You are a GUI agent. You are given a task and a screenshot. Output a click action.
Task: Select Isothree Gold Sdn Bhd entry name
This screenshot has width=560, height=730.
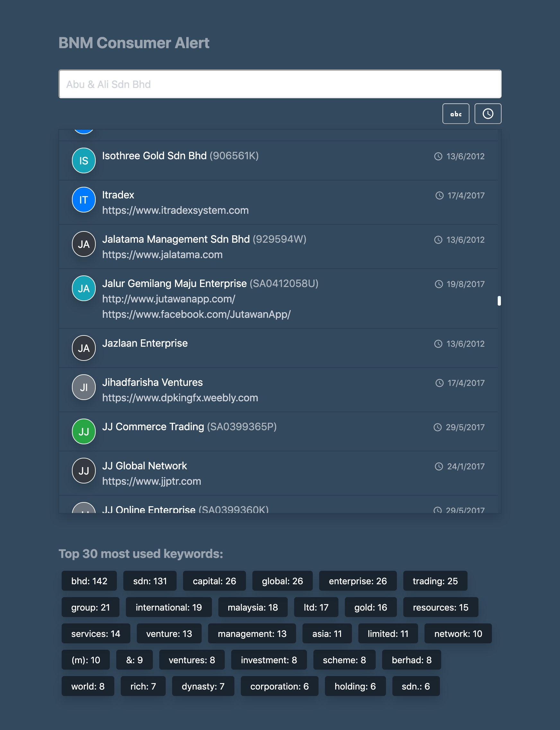coord(154,156)
